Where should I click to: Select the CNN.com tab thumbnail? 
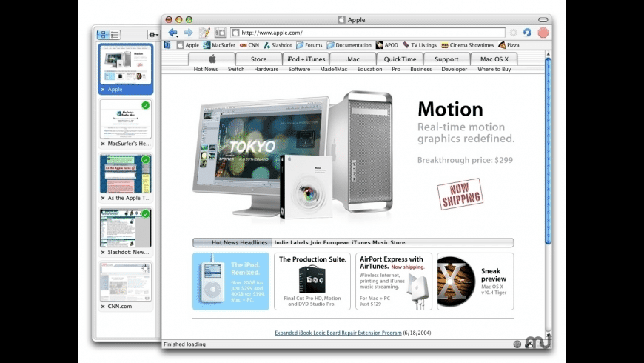(x=126, y=282)
